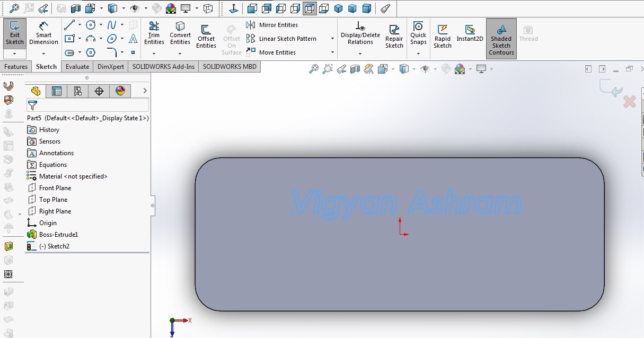This screenshot has height=338, width=644.
Task: Click the Edit Appearance color ball
Action: click(x=171, y=8)
